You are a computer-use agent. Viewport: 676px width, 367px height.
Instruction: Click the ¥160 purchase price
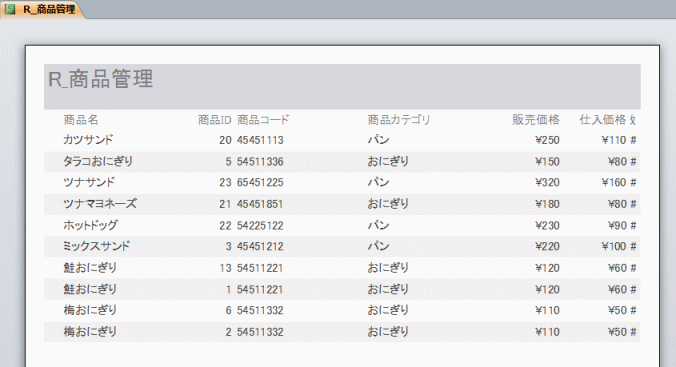[x=613, y=182]
